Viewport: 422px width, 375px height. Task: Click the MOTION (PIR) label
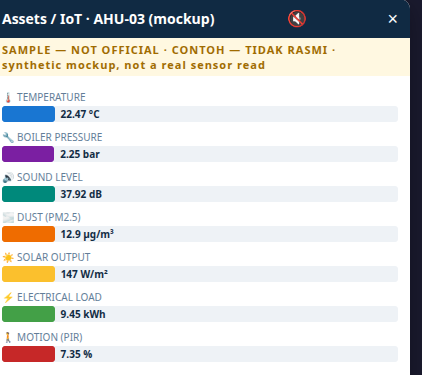pos(50,337)
